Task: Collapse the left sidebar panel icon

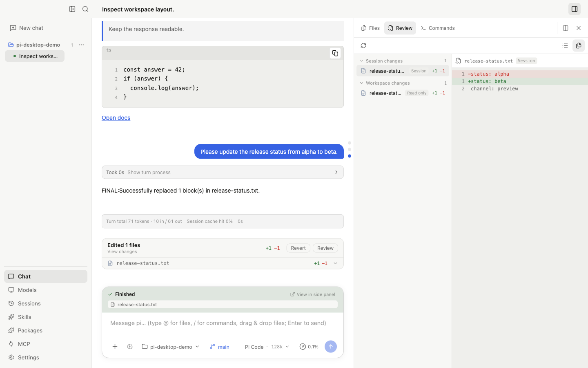Action: point(72,9)
